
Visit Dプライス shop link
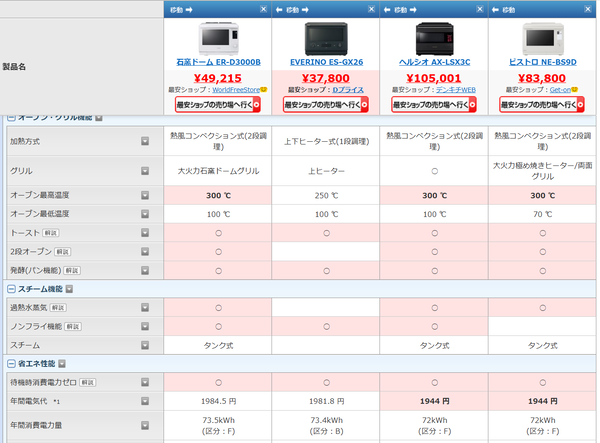pos(348,90)
